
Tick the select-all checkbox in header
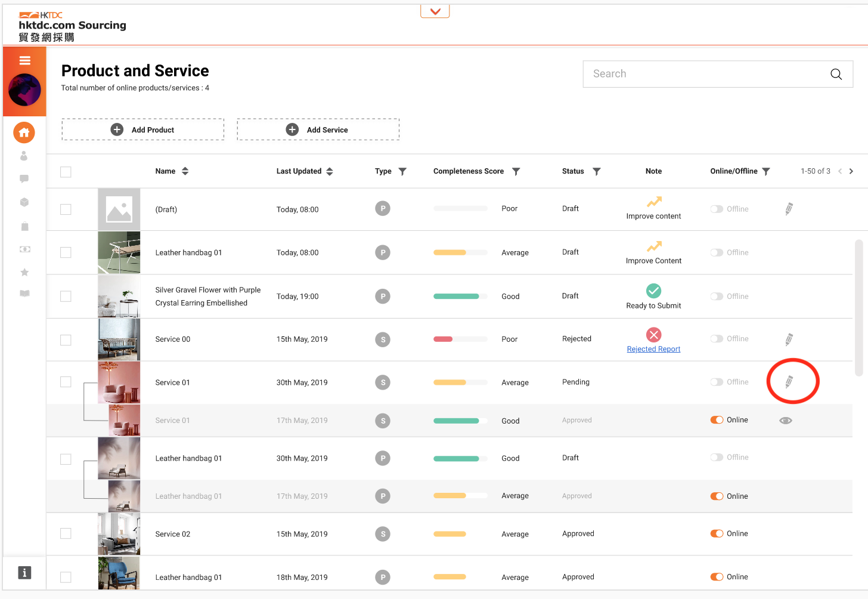point(66,172)
